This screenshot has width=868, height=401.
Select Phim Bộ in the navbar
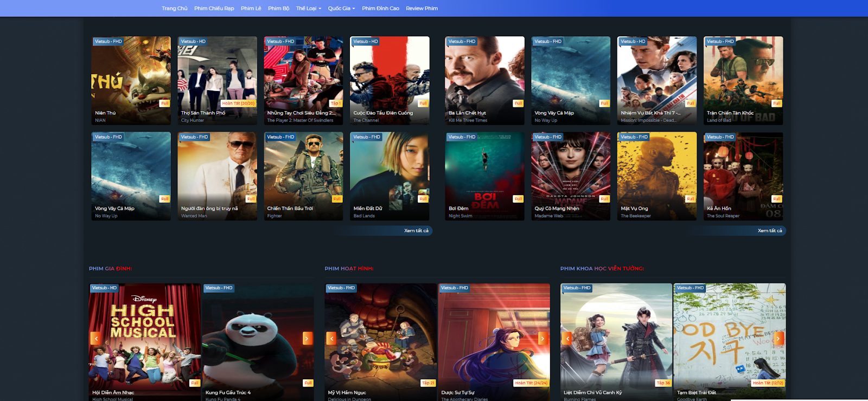[x=278, y=8]
